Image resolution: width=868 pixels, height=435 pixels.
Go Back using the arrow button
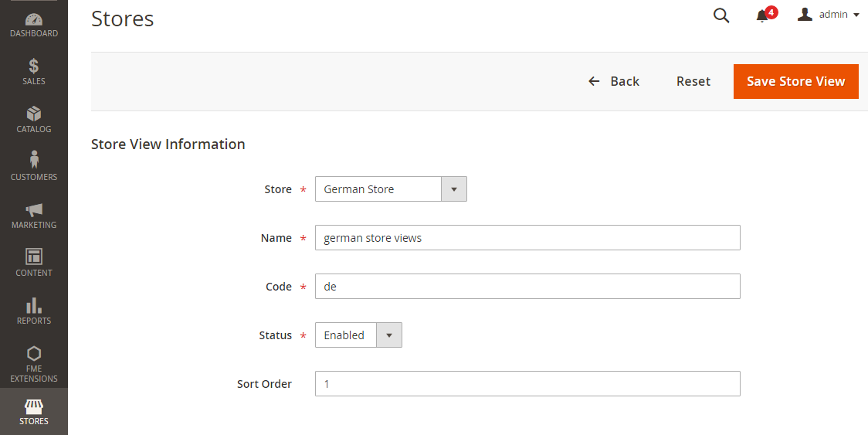[614, 81]
